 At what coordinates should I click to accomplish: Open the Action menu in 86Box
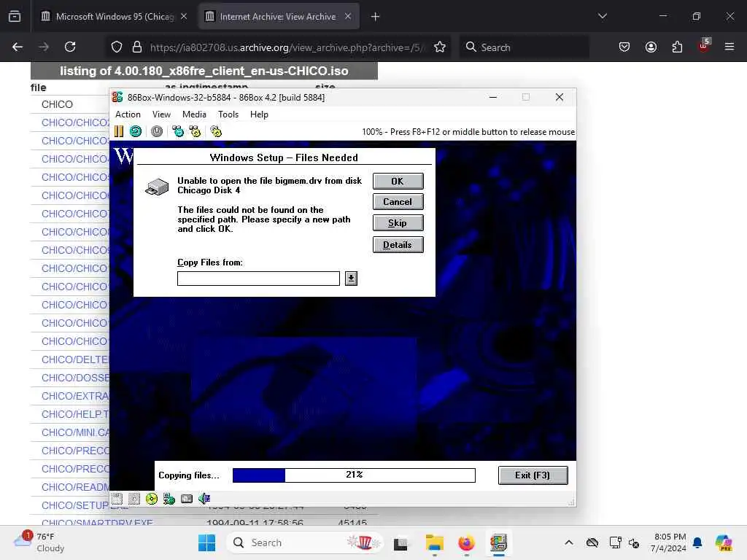pyautogui.click(x=128, y=114)
